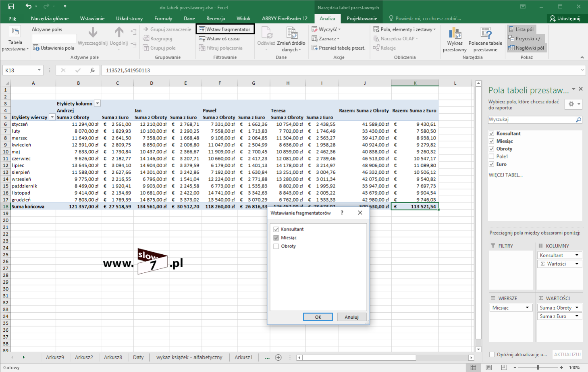
Task: Switch to Projektowanie ribbon tab
Action: point(362,19)
